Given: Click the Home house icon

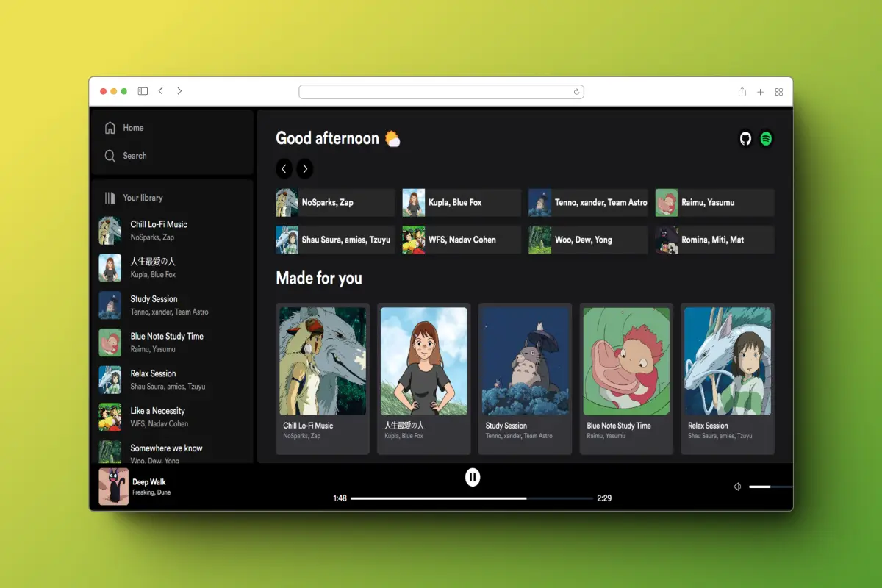Looking at the screenshot, I should pos(110,128).
